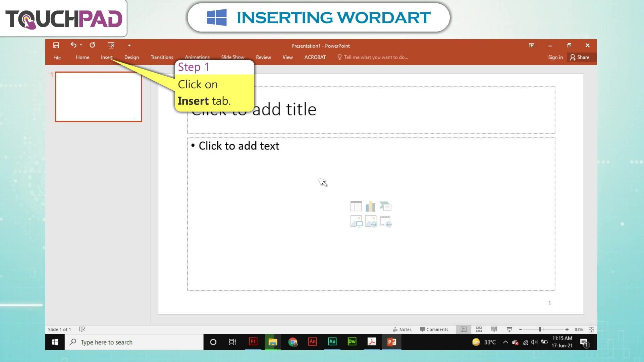Insert SmartArt graphic icon in placeholder
The image size is (644, 362).
click(385, 206)
